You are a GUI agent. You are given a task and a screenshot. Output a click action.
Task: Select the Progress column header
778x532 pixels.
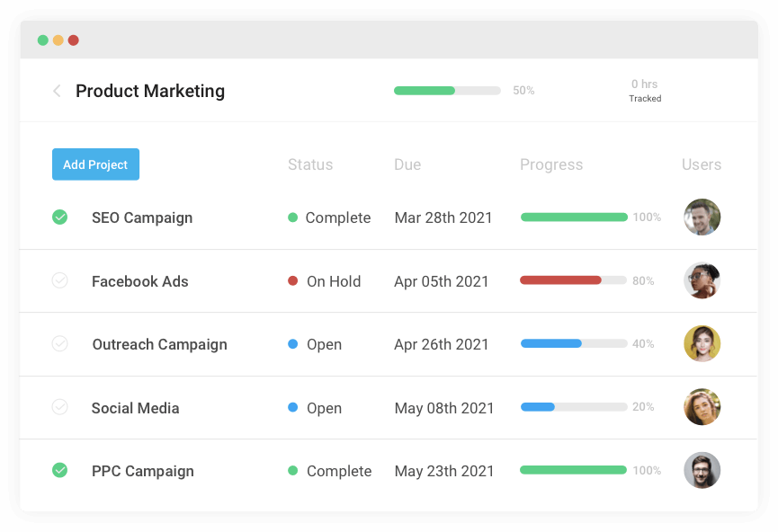coord(551,164)
